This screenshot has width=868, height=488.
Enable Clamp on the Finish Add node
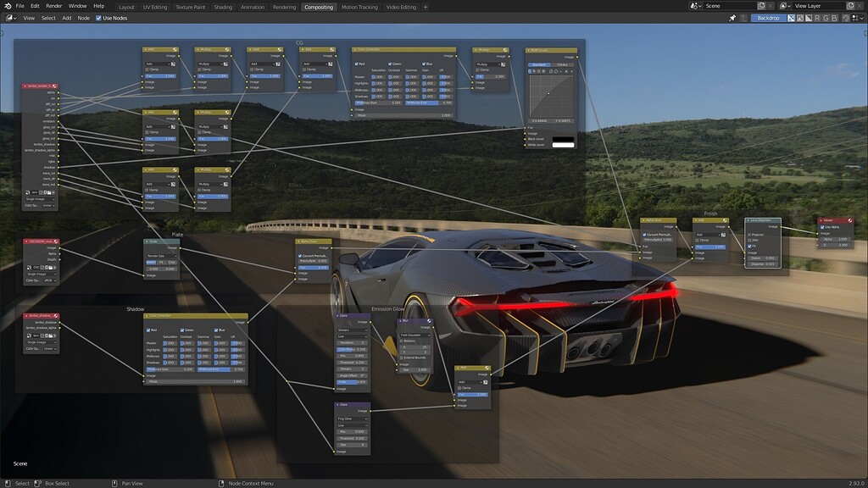pos(697,240)
